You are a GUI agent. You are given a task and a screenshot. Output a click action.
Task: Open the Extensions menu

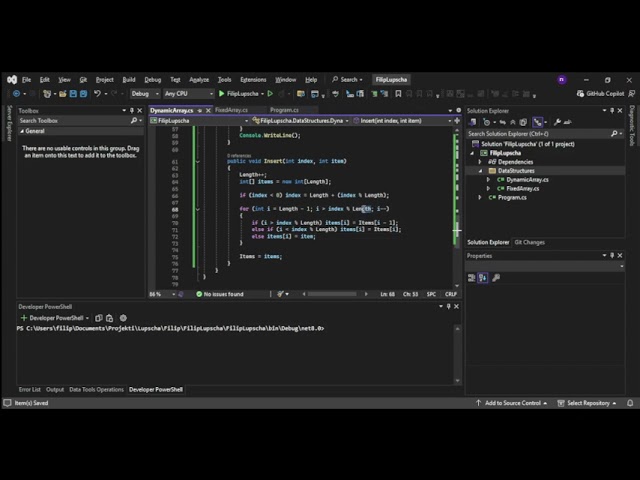point(253,80)
